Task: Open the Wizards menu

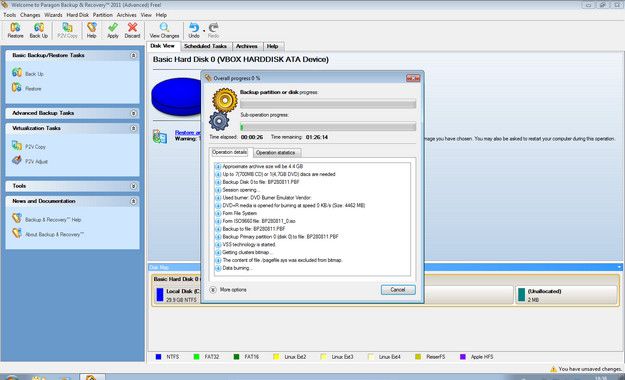Action: tap(53, 15)
